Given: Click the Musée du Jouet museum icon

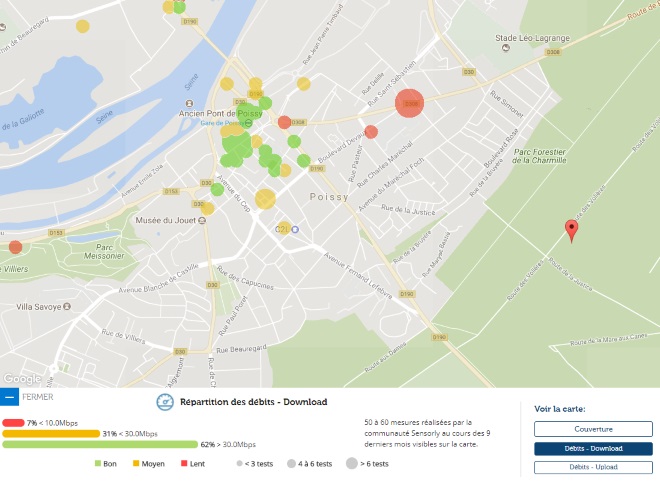Looking at the screenshot, I should (x=202, y=220).
